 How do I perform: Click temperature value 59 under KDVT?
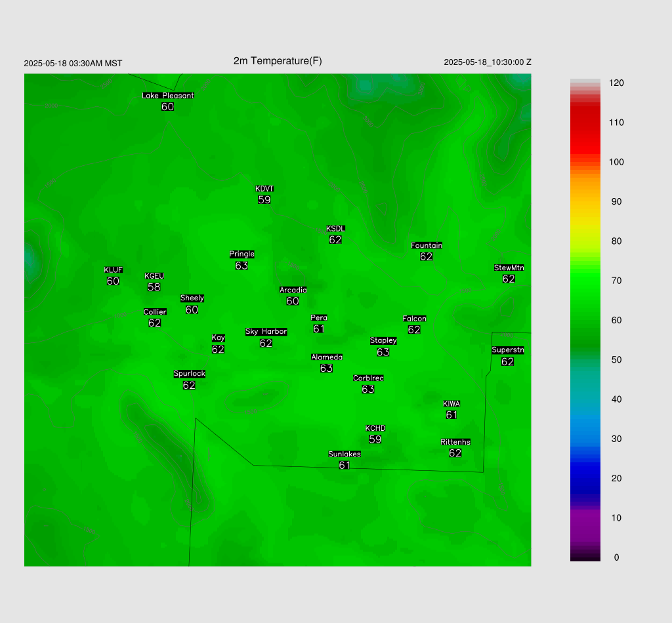coord(264,200)
